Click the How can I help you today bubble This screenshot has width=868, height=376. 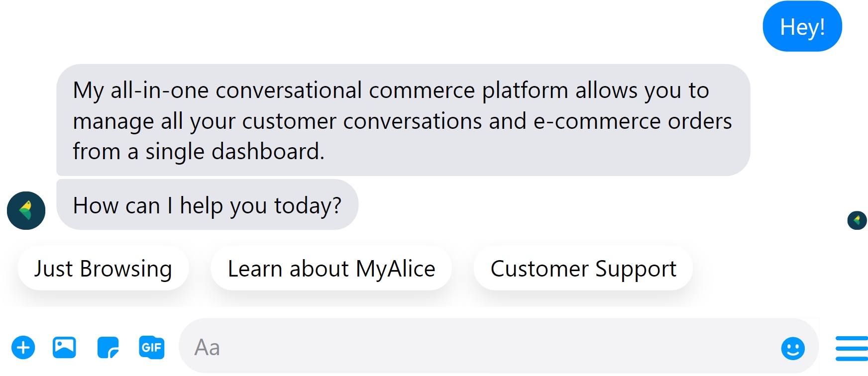pyautogui.click(x=207, y=205)
